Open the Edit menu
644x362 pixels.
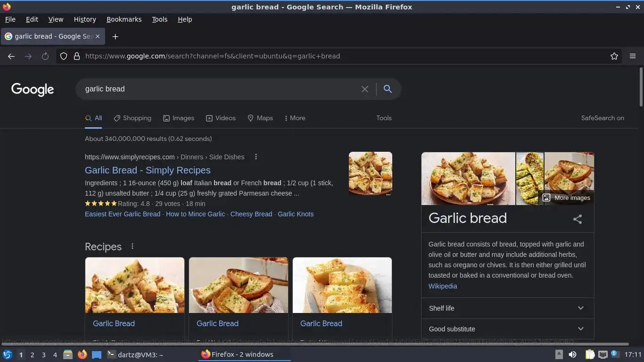click(x=32, y=19)
